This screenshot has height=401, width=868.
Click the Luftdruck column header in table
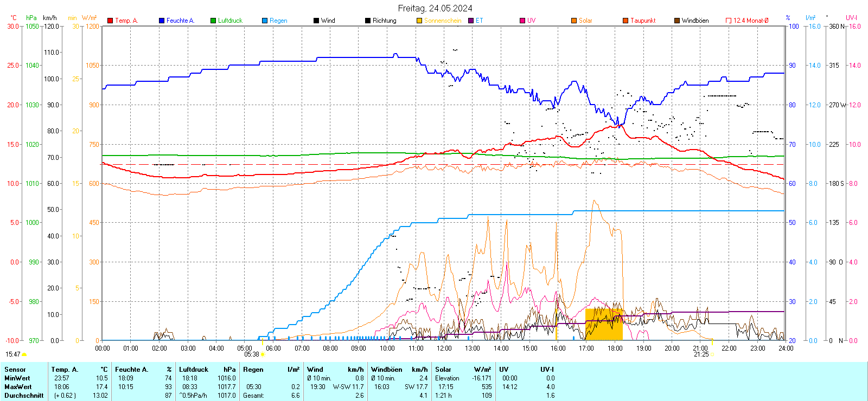(x=194, y=370)
